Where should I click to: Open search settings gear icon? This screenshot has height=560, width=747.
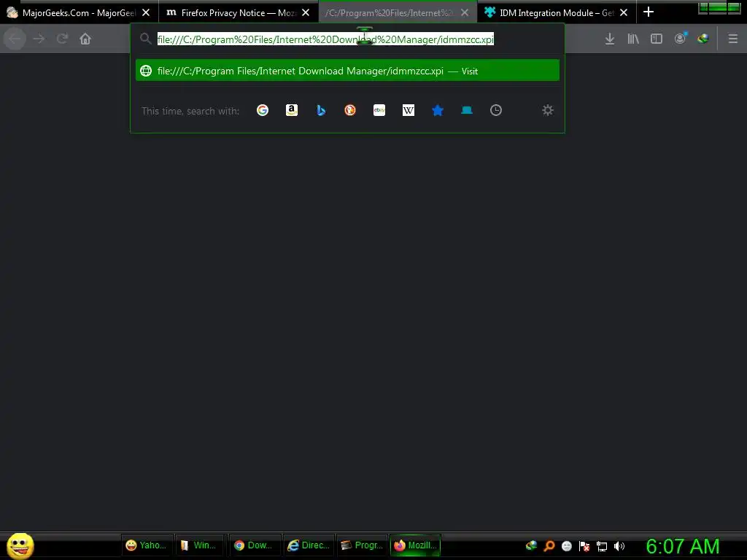click(x=548, y=111)
